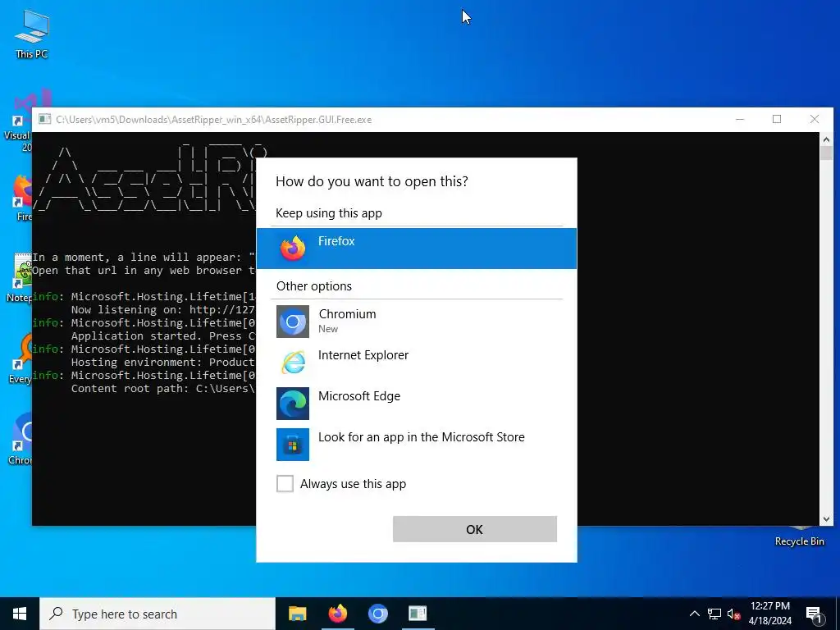Screen dimensions: 840x630
Task: Click the console's vertical scrollbar thumb
Action: 826,153
